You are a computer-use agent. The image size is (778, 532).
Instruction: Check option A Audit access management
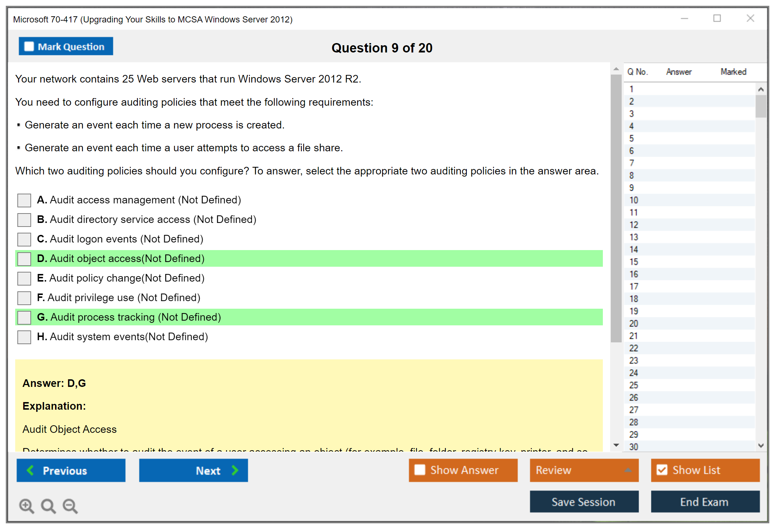(24, 200)
